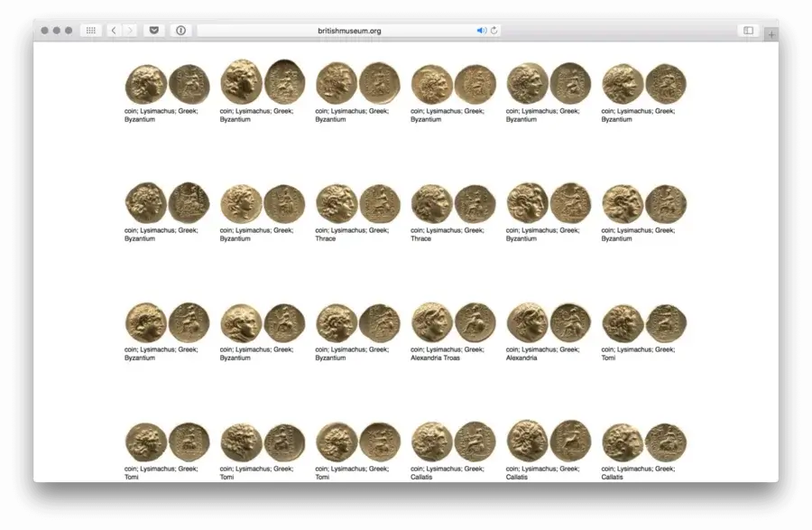Click the britishmuseum.org address bar
The width and height of the screenshot is (812, 530).
tap(349, 31)
